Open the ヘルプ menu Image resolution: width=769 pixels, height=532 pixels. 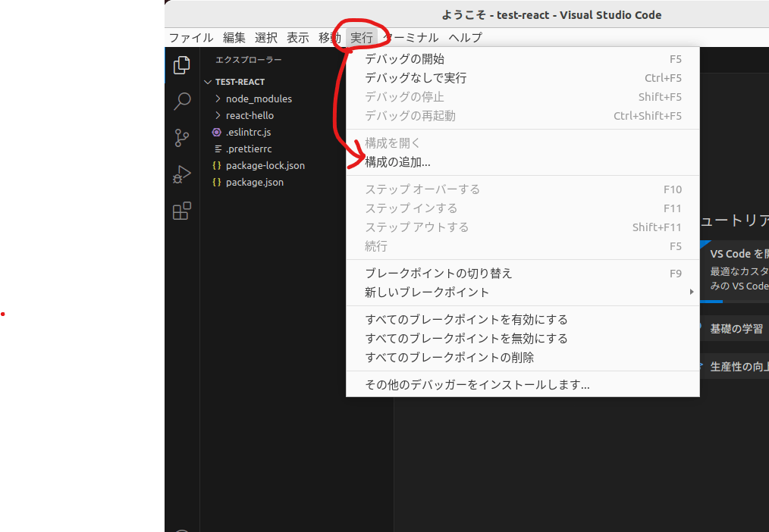point(465,38)
